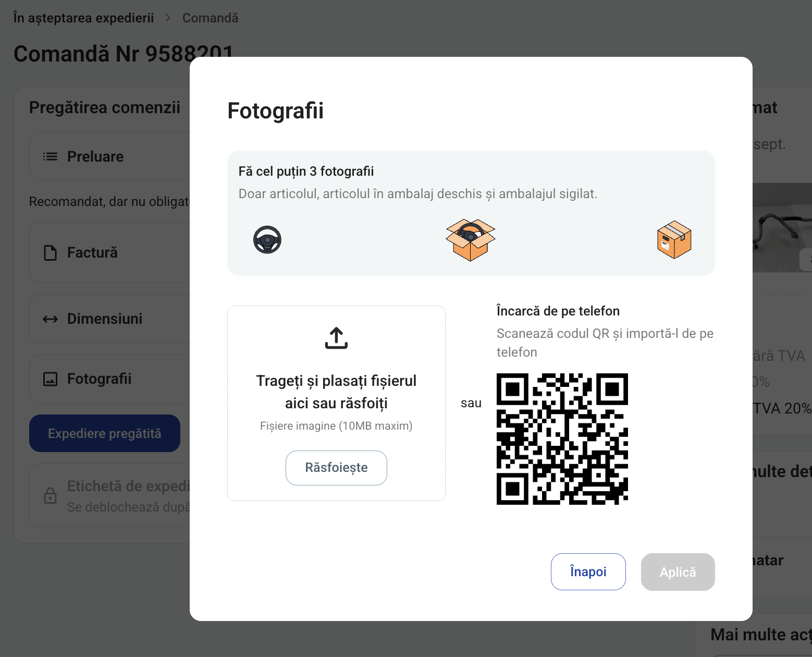Open the Preluare preparation step
This screenshot has width=812, height=657.
coord(110,156)
